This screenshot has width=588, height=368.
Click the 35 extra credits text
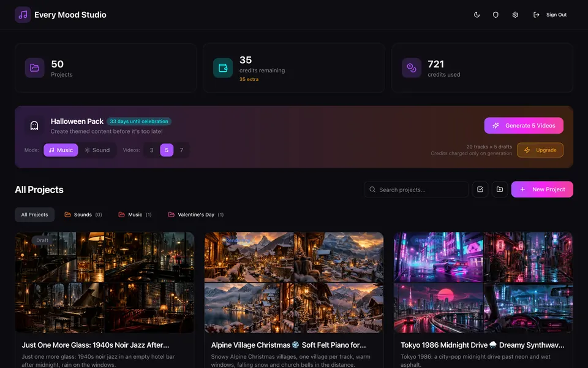(249, 79)
